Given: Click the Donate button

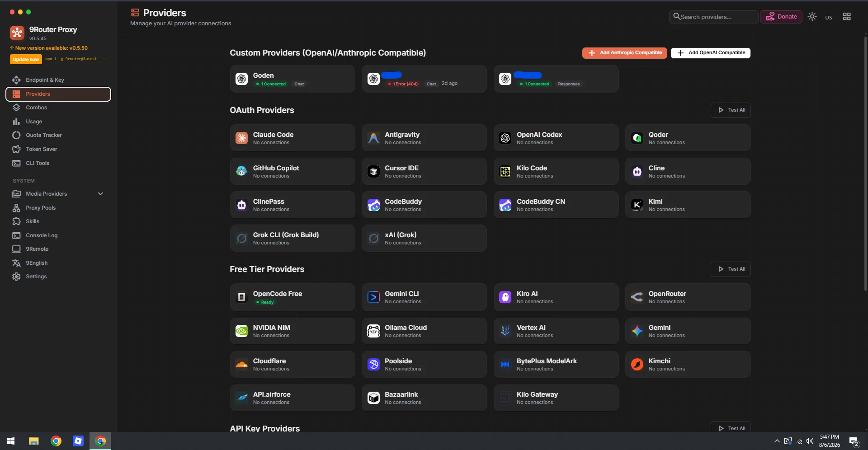Looking at the screenshot, I should click(x=781, y=17).
